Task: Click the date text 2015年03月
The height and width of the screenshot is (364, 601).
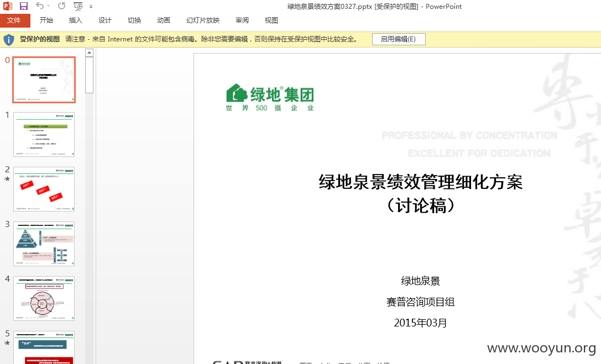Action: pyautogui.click(x=420, y=323)
